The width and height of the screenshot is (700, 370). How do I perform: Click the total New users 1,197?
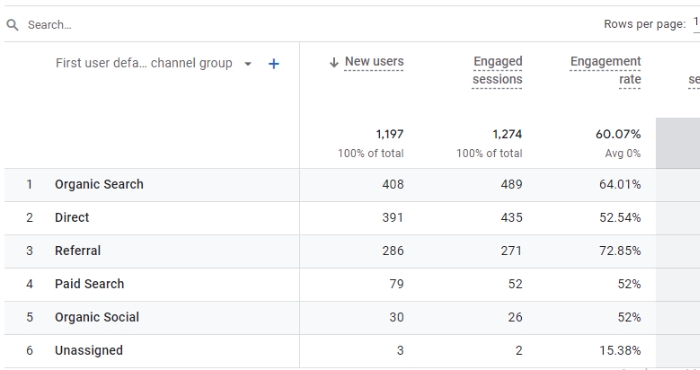coord(390,134)
